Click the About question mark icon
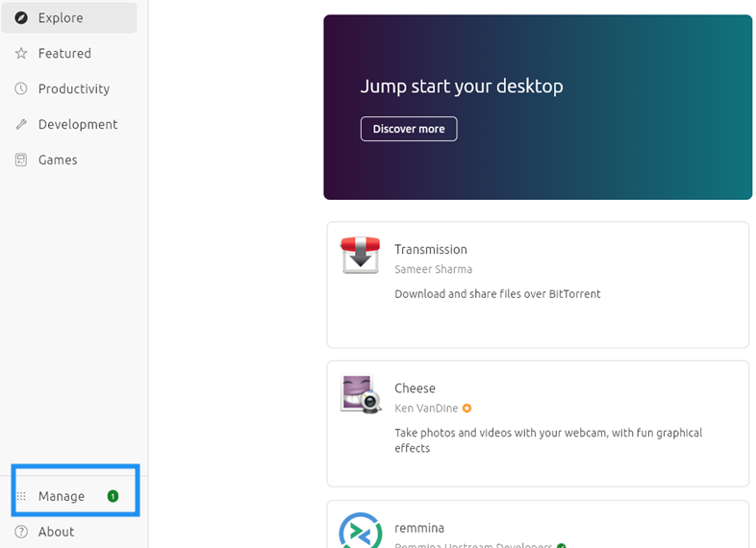756x548 pixels. click(21, 532)
